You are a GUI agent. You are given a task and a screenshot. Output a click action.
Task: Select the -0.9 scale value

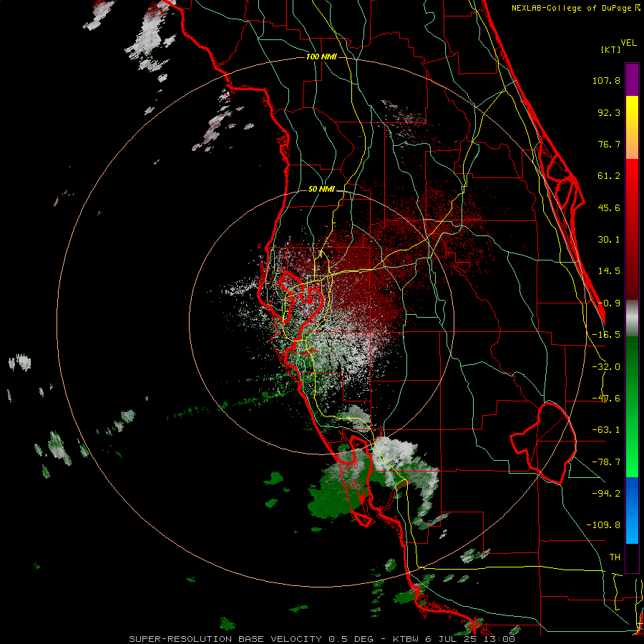click(x=609, y=303)
